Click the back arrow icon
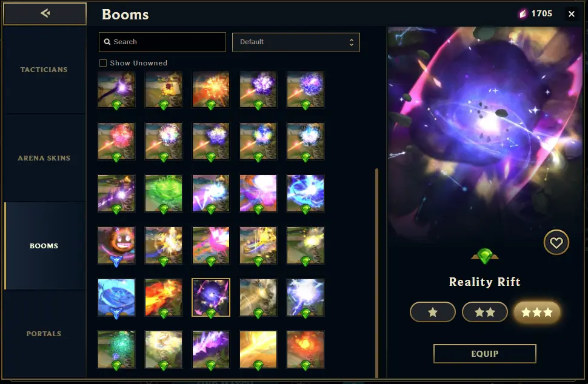This screenshot has width=588, height=384. coord(45,13)
